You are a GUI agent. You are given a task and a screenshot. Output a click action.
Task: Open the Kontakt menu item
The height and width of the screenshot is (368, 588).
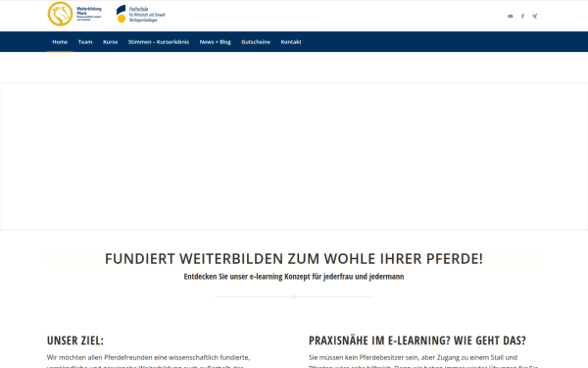pos(291,42)
